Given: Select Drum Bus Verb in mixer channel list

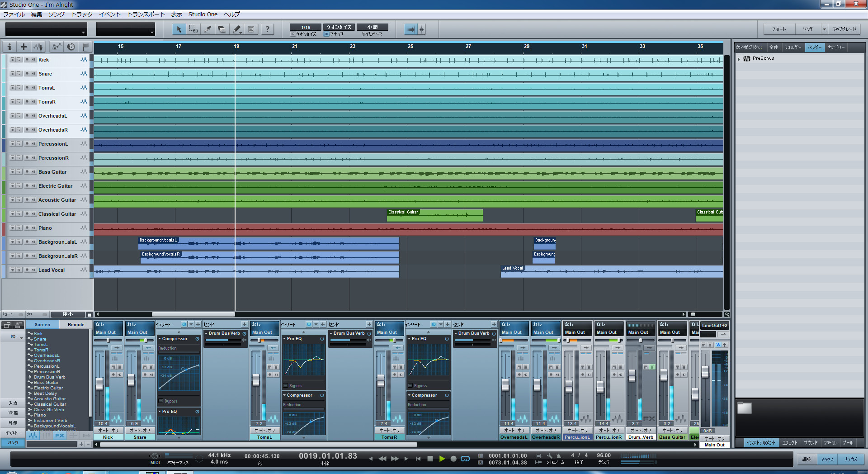Looking at the screenshot, I should (x=49, y=377).
